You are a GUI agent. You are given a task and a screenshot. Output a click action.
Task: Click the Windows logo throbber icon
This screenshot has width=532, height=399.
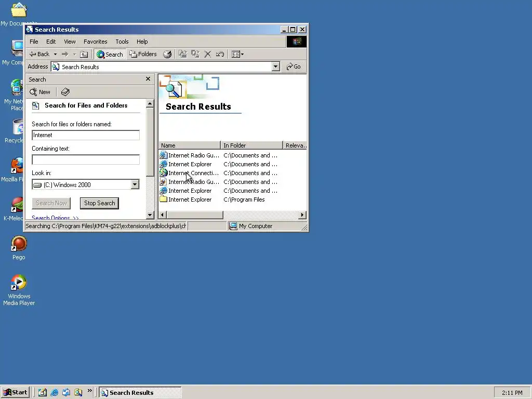[297, 42]
